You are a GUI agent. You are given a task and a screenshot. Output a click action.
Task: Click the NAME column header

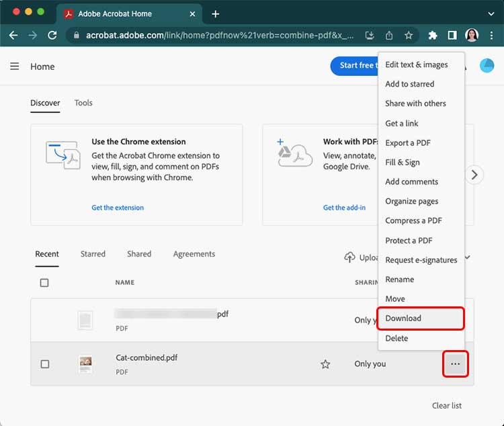(125, 283)
